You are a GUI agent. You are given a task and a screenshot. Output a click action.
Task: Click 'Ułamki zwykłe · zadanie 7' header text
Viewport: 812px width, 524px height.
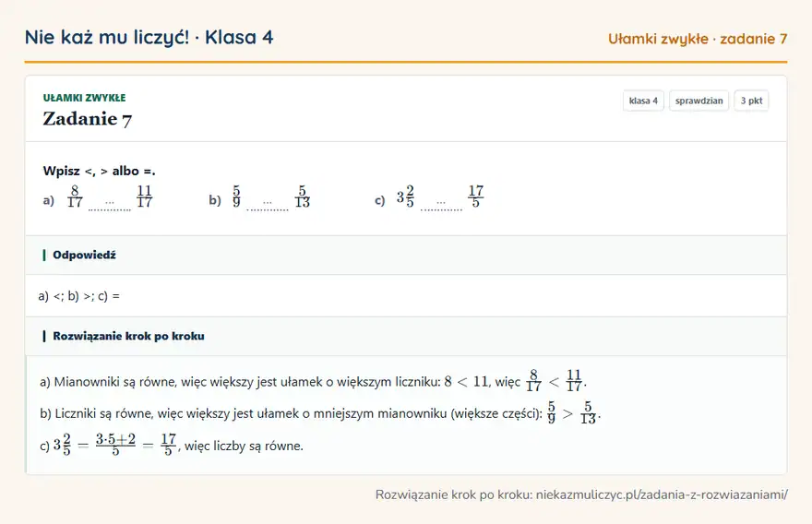coord(698,39)
